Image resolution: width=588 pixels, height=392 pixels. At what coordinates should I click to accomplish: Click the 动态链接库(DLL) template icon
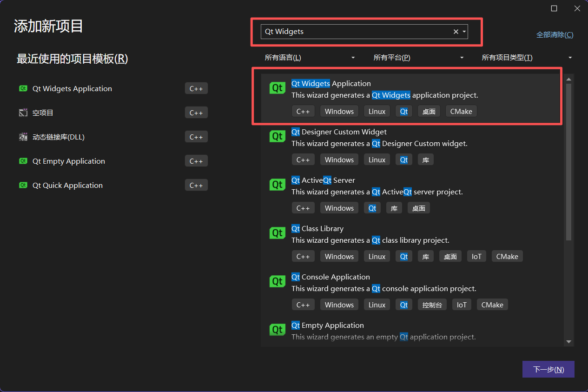click(23, 137)
